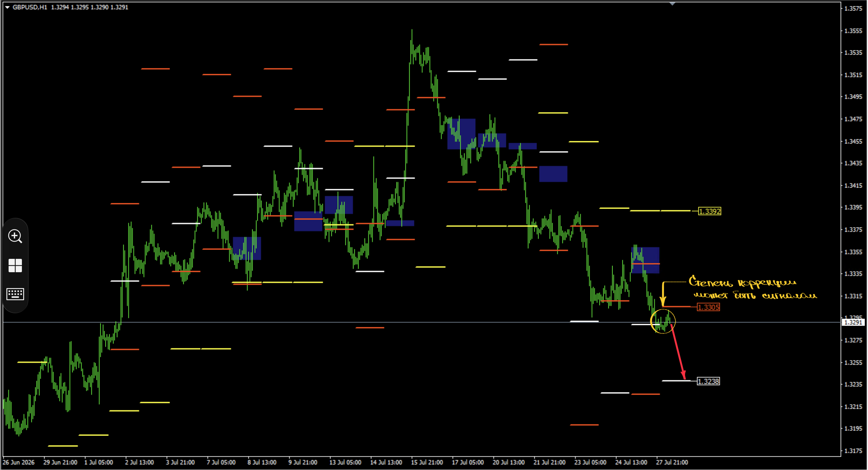Click the 15 Jul 21:00 time label

click(427, 462)
